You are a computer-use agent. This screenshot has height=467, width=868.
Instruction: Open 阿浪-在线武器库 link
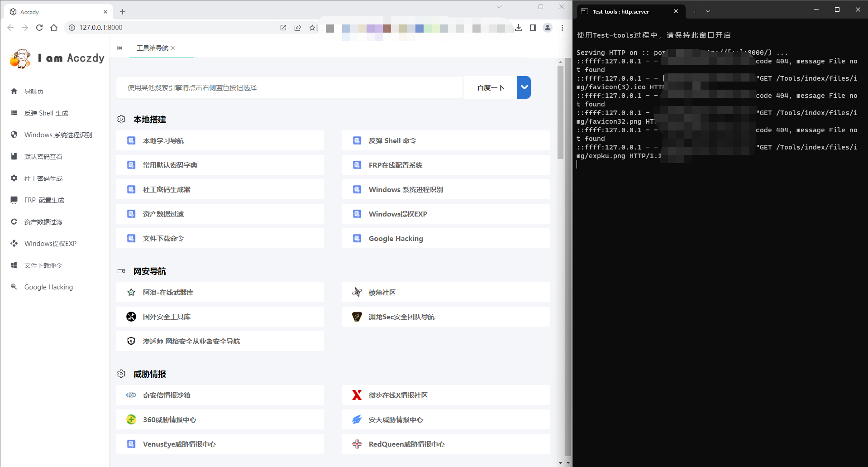(220, 293)
